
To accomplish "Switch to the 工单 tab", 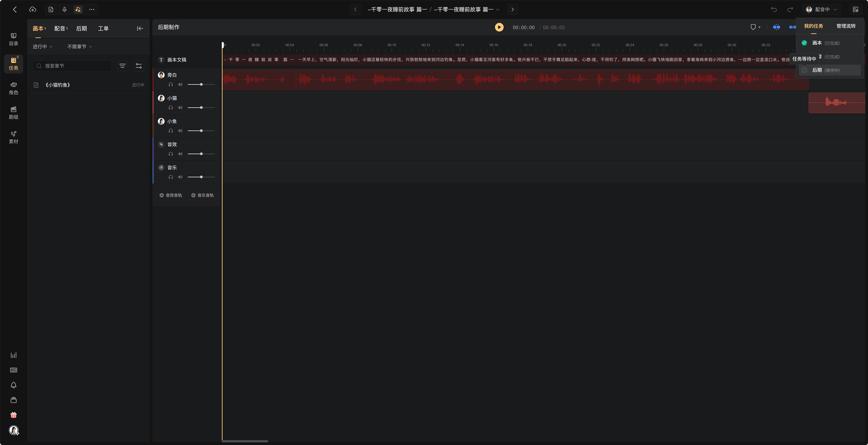I will coord(103,29).
